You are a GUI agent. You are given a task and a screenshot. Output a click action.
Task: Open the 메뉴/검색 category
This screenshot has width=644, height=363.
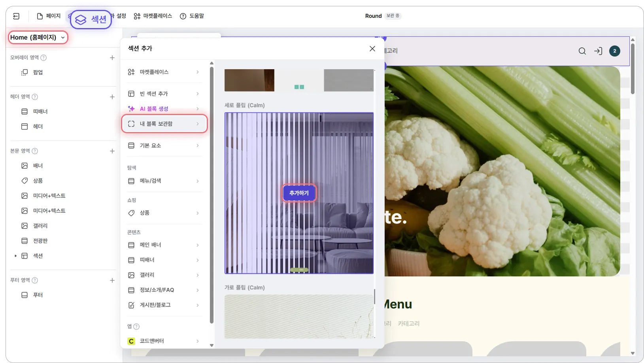(164, 181)
